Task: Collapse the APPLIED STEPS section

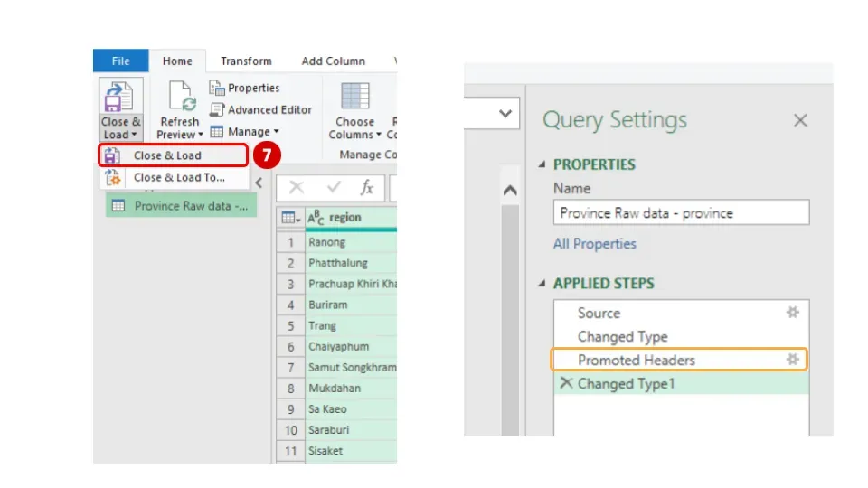Action: tap(542, 283)
